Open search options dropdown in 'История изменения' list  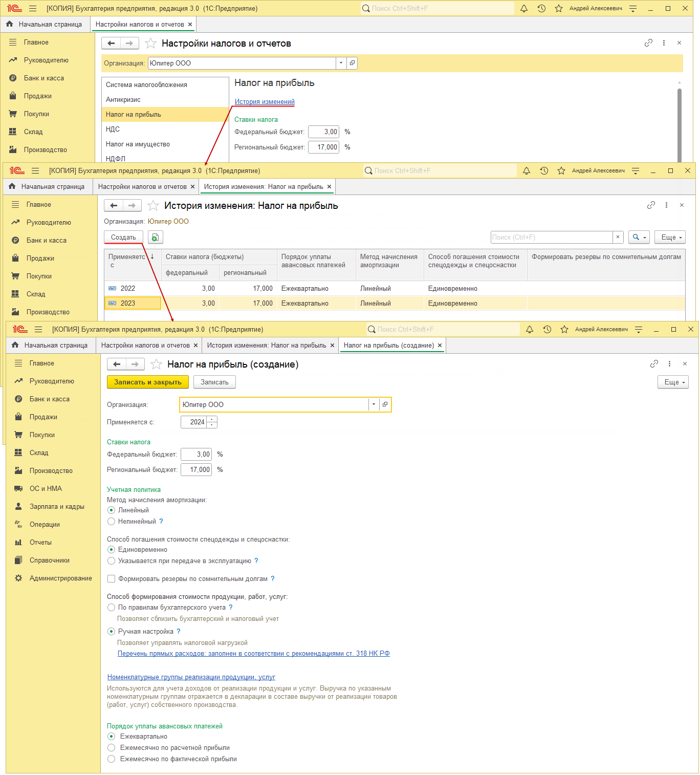[x=639, y=238]
